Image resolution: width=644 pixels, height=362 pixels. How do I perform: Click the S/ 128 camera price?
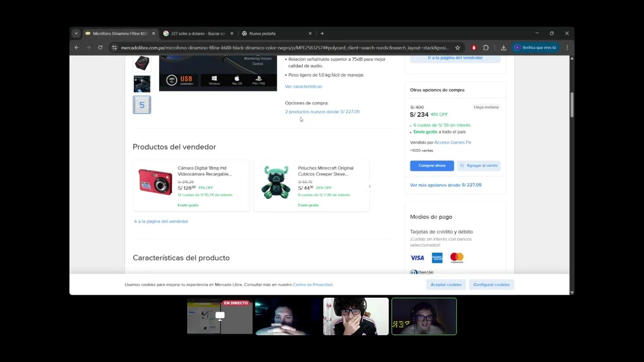point(187,188)
